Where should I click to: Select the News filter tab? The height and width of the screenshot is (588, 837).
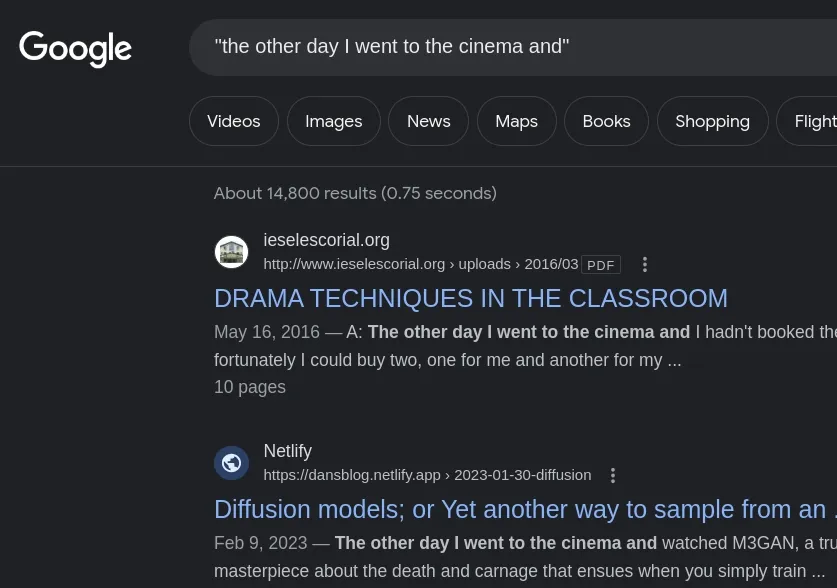pyautogui.click(x=428, y=121)
